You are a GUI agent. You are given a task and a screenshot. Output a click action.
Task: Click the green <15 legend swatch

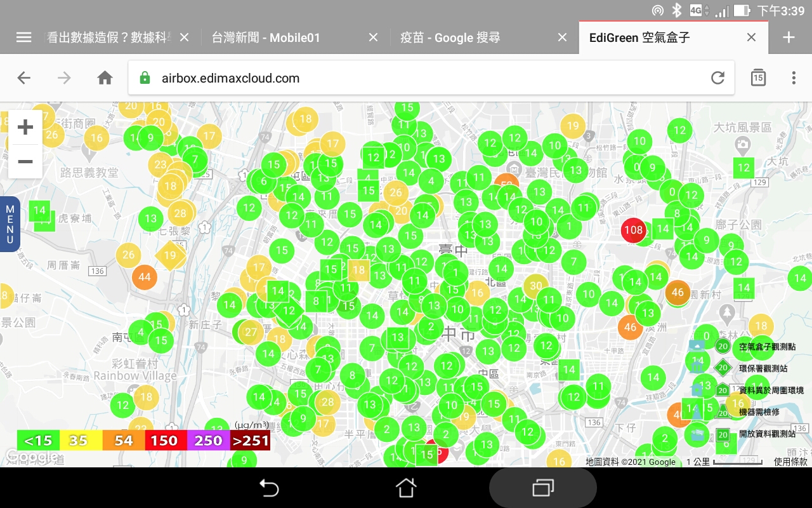[38, 440]
